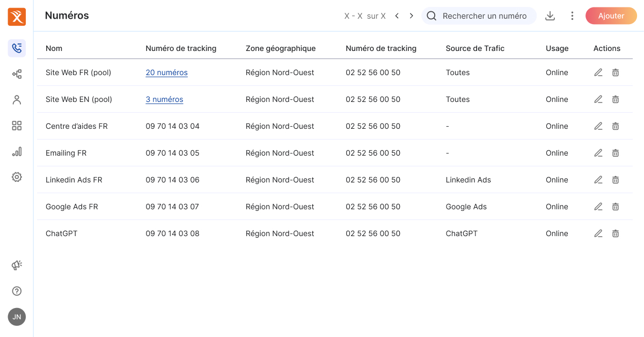
Task: Go to the next page arrow
Action: coord(412,16)
